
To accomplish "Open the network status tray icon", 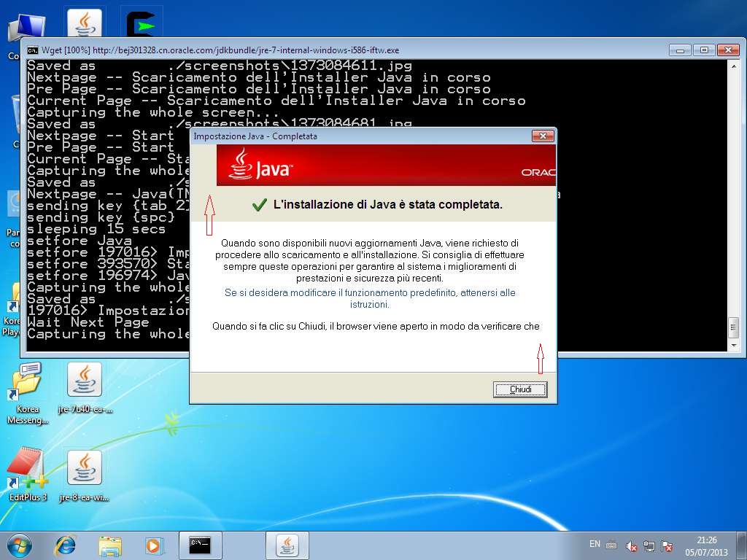I will click(x=649, y=545).
